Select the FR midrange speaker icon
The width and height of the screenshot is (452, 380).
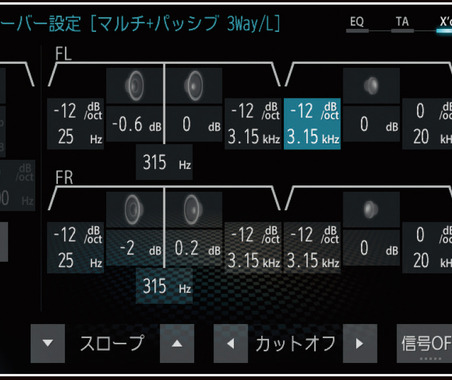pos(194,210)
